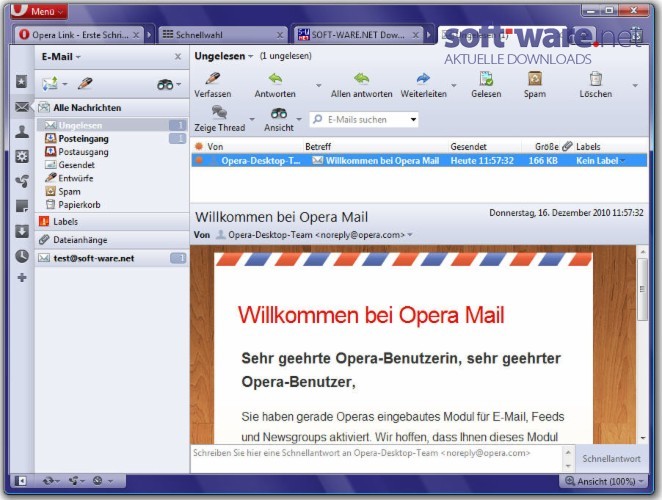Open the sender noreply@opera.com dropdown
The width and height of the screenshot is (662, 500).
coord(409,235)
